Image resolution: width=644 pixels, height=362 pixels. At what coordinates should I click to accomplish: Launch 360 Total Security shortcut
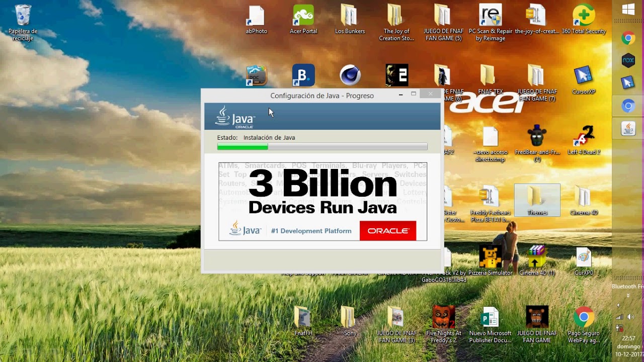point(584,20)
